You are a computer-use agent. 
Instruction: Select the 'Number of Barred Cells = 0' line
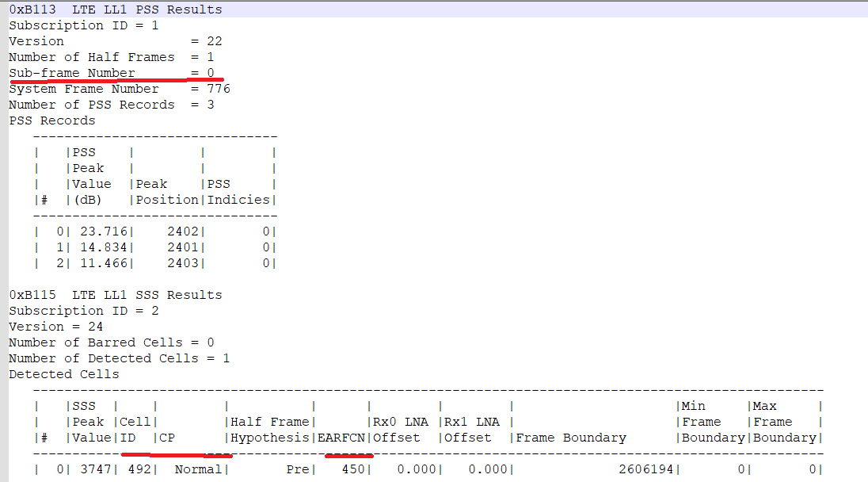[x=111, y=342]
